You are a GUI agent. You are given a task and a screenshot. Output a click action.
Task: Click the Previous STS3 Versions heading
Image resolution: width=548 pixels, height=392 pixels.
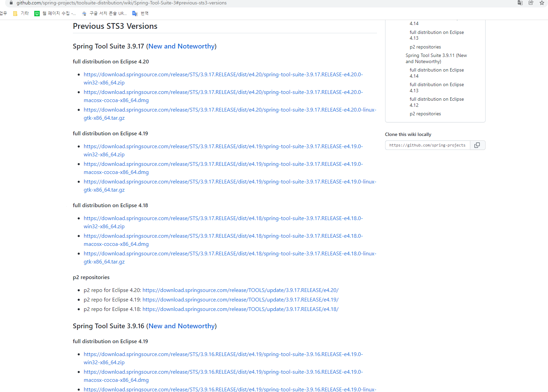click(x=115, y=26)
